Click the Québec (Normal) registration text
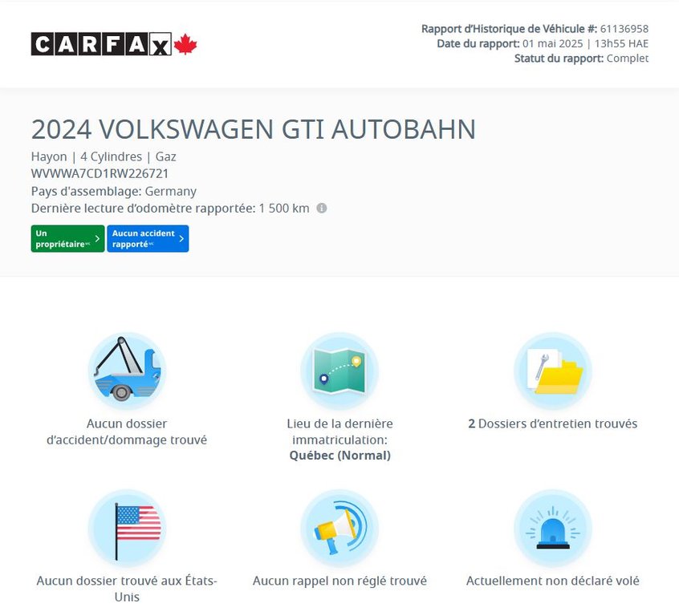 pos(339,456)
